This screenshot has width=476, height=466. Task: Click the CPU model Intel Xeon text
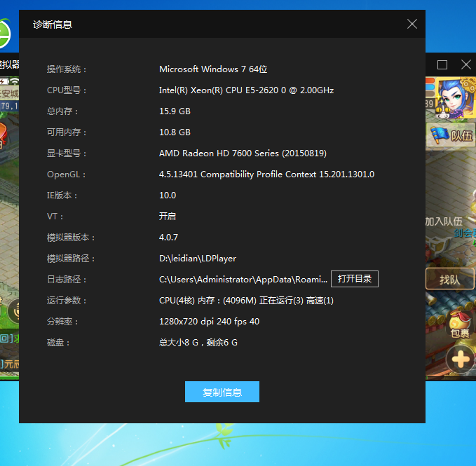[246, 90]
